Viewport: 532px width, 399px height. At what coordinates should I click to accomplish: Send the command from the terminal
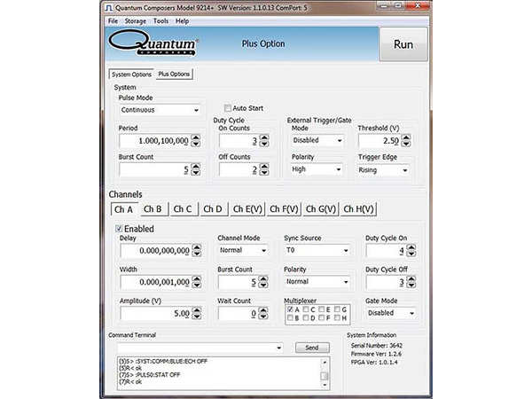pos(312,348)
